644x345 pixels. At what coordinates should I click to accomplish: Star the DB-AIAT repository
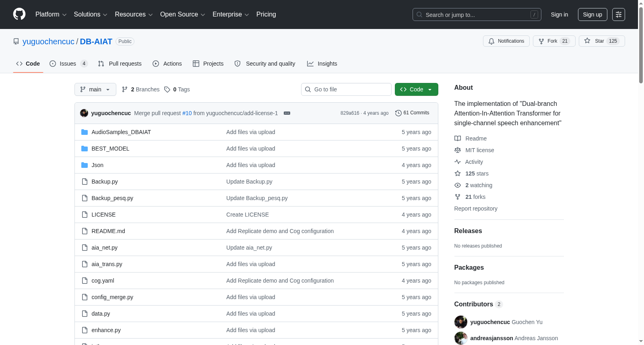click(602, 41)
